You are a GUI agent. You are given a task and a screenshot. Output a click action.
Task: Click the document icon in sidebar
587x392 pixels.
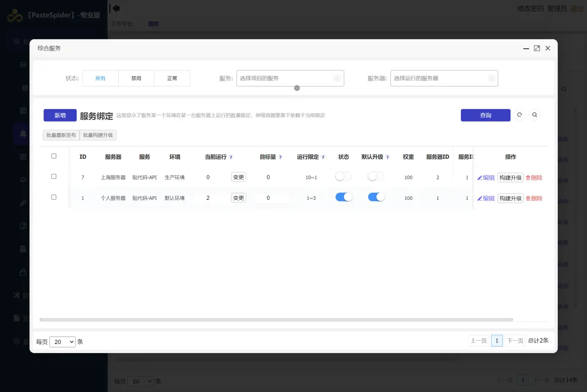point(17,318)
